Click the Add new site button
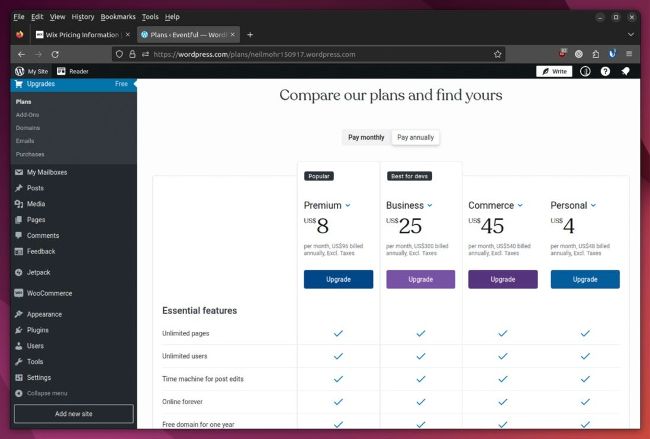 pos(73,413)
